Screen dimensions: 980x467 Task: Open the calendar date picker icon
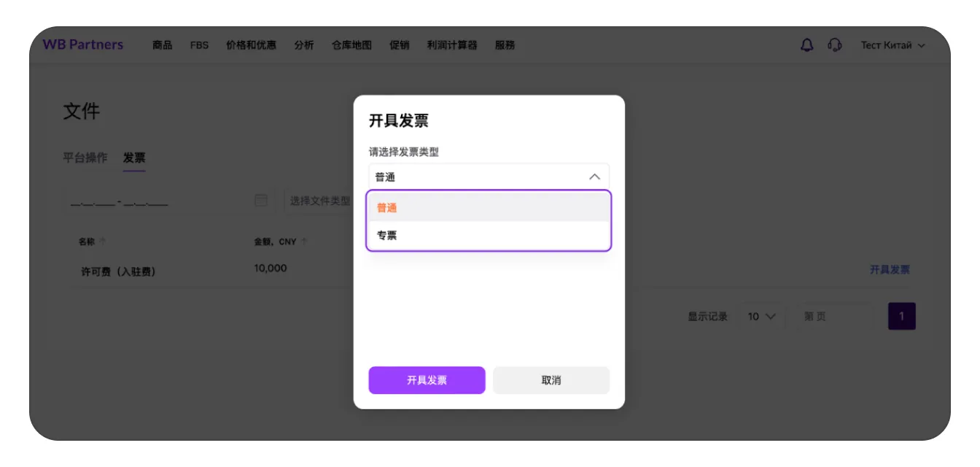click(x=261, y=201)
